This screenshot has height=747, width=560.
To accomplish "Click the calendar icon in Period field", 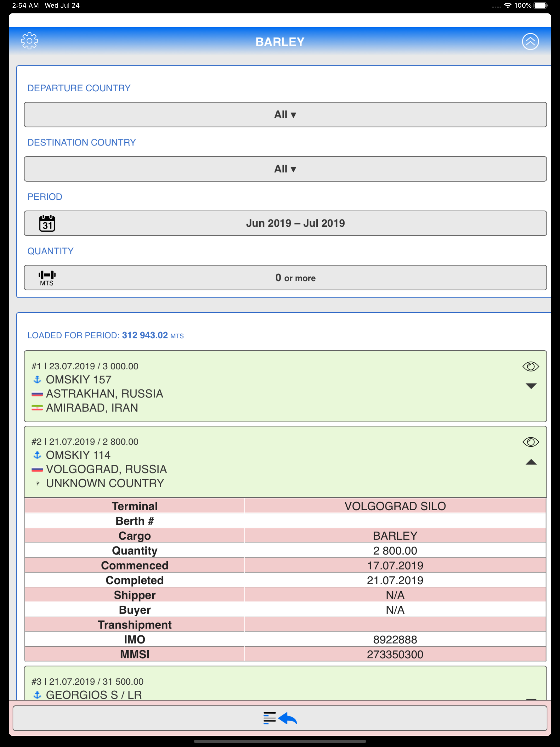I will coord(47,223).
